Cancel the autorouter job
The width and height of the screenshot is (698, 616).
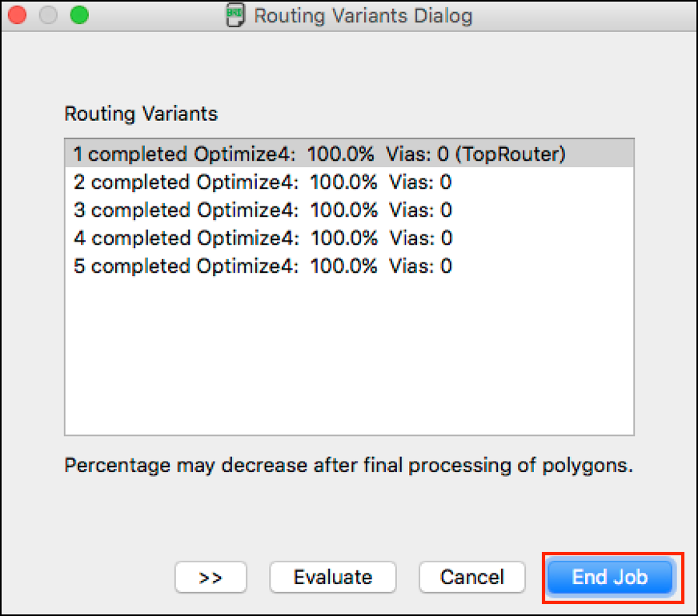pos(471,578)
